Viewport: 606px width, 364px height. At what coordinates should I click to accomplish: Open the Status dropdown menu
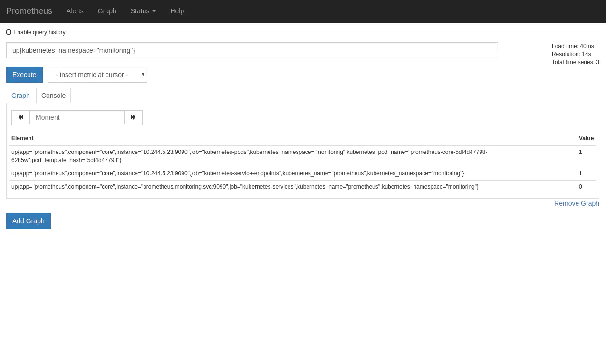(143, 11)
